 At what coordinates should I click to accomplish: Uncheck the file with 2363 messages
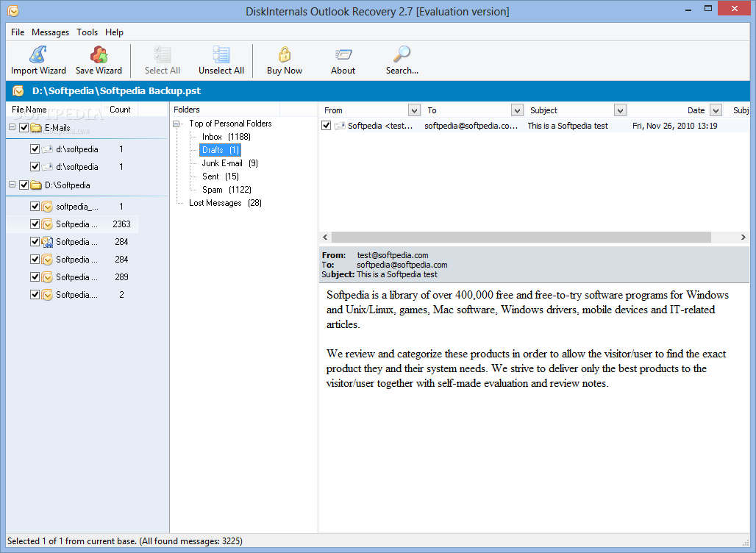[x=35, y=224]
